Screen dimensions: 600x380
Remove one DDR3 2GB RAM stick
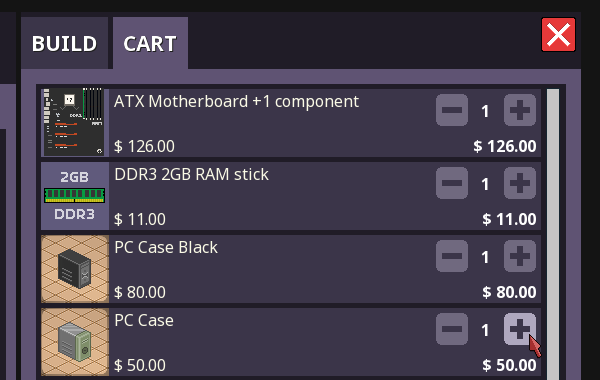click(x=452, y=183)
